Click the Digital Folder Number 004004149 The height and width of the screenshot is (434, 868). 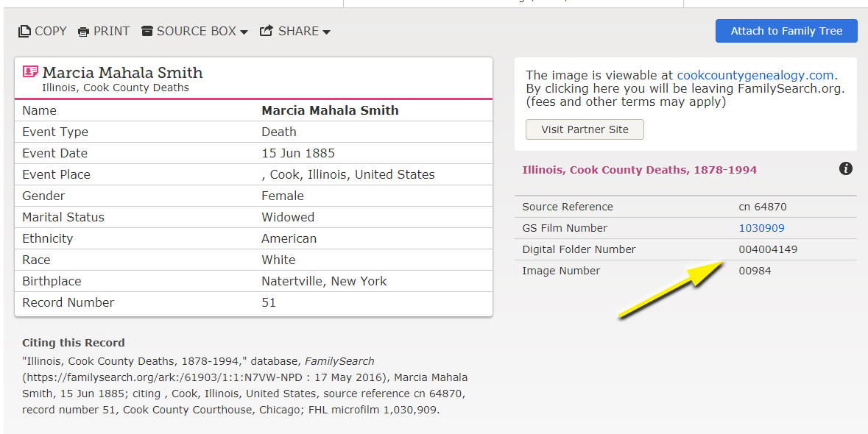[768, 249]
